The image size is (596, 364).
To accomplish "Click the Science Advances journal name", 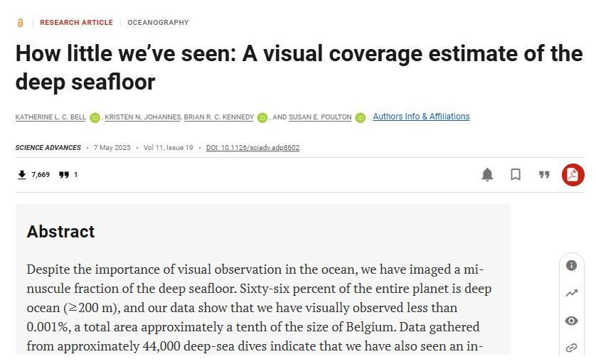I will pos(48,148).
